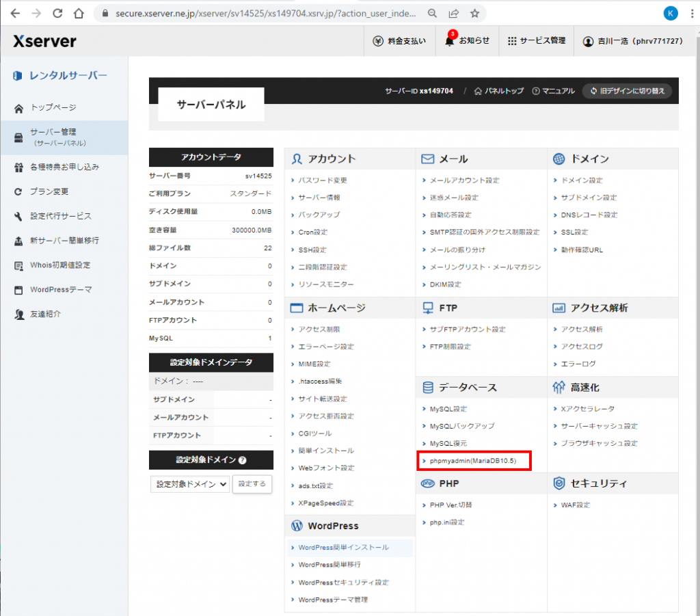Expand the 設定対象ドメイン dropdown
Viewport: 700px width, 616px height.
tap(190, 484)
